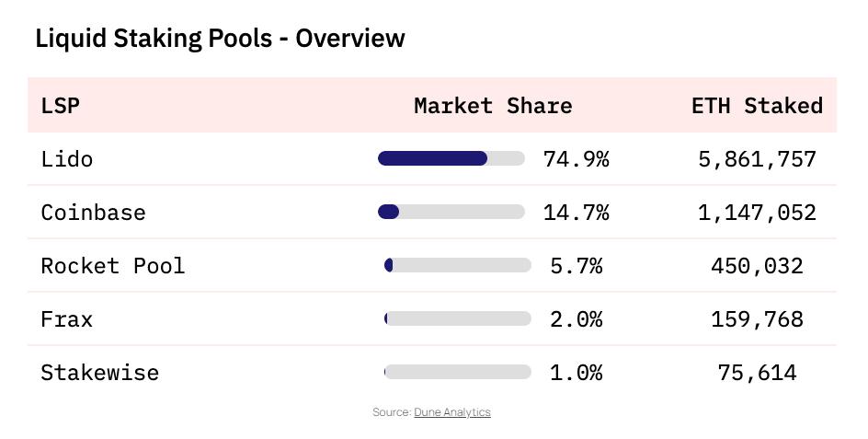Screen dimensions: 868x439
Task: Click the 5,861,757 ETH staked value
Action: pyautogui.click(x=758, y=159)
